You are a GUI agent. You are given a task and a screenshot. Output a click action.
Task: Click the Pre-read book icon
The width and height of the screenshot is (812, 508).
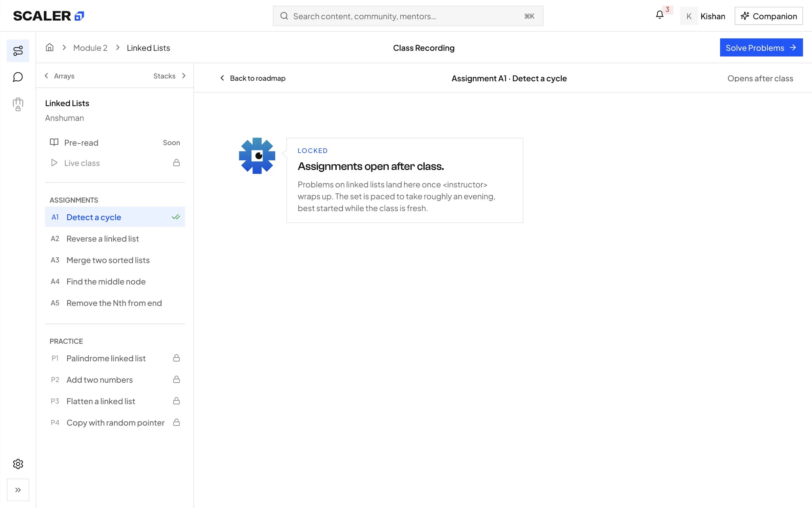click(54, 142)
